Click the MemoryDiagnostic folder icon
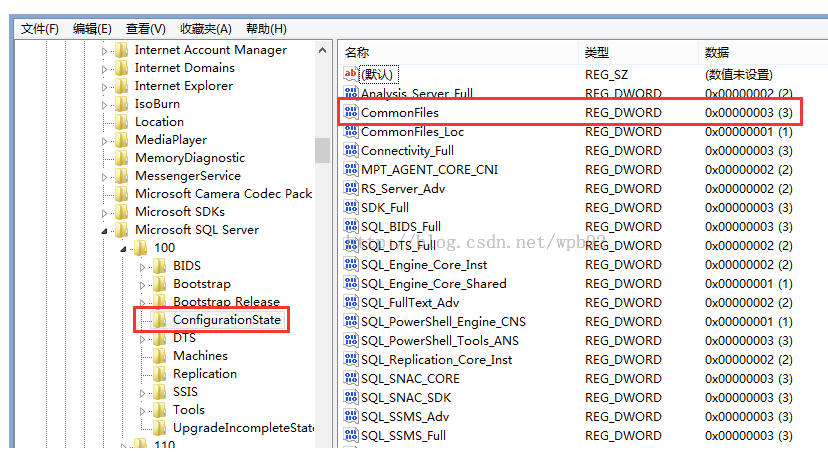 121,158
